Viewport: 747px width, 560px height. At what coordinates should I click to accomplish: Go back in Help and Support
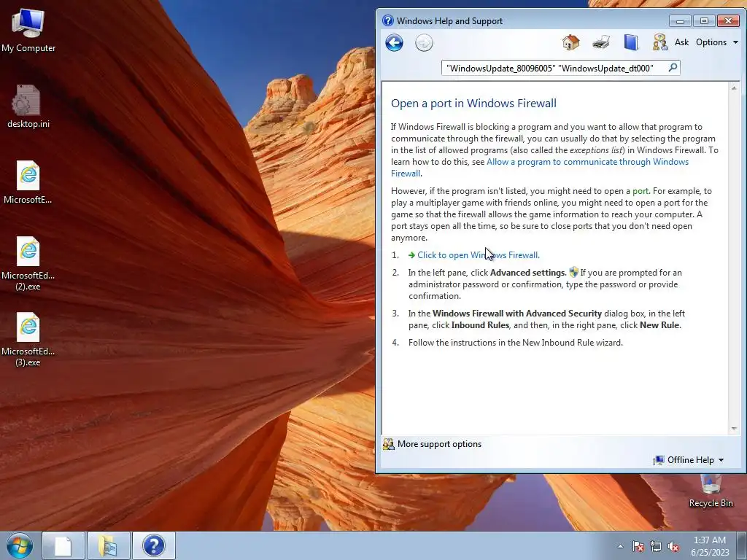coord(394,43)
